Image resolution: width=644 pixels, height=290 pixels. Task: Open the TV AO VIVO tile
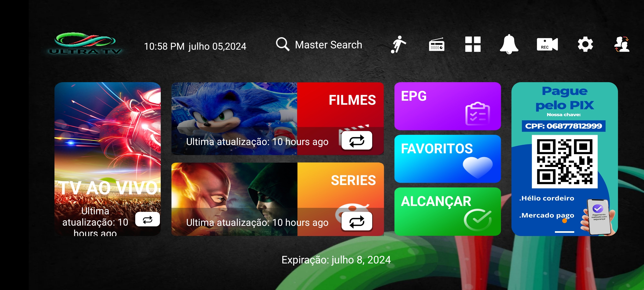point(108,159)
